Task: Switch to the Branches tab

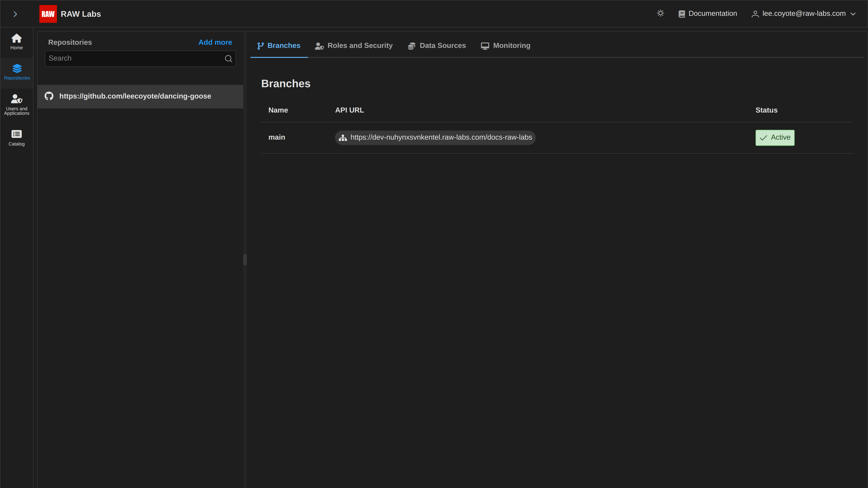Action: [279, 45]
